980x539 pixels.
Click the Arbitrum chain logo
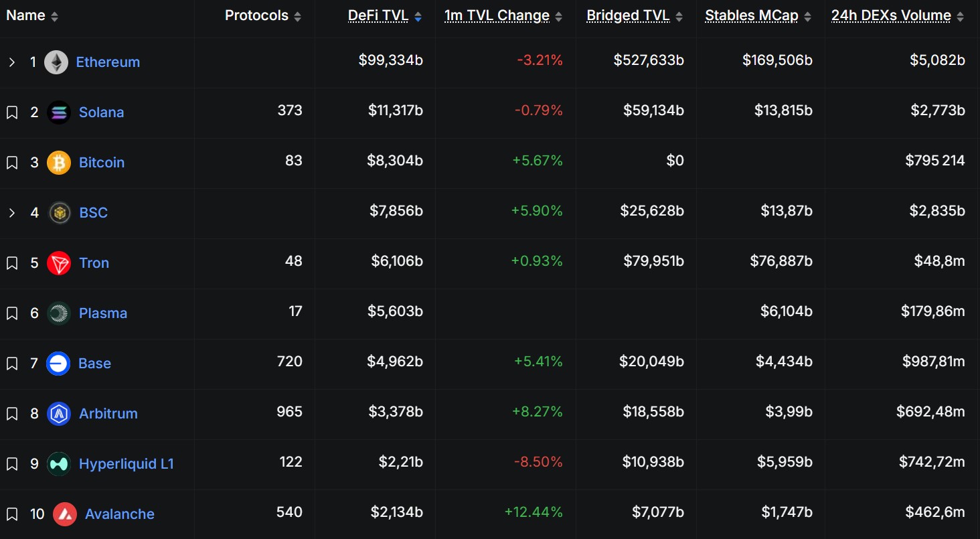[59, 413]
